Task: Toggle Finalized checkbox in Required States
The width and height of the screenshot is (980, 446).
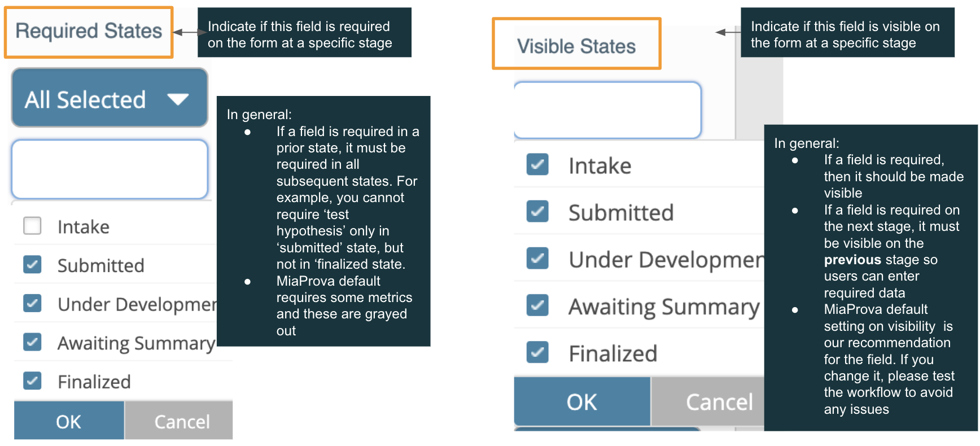Action: [32, 381]
